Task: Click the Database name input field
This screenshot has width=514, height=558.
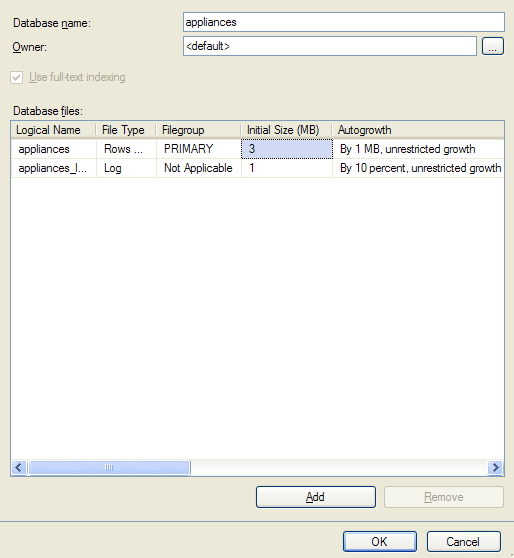Action: coord(343,22)
